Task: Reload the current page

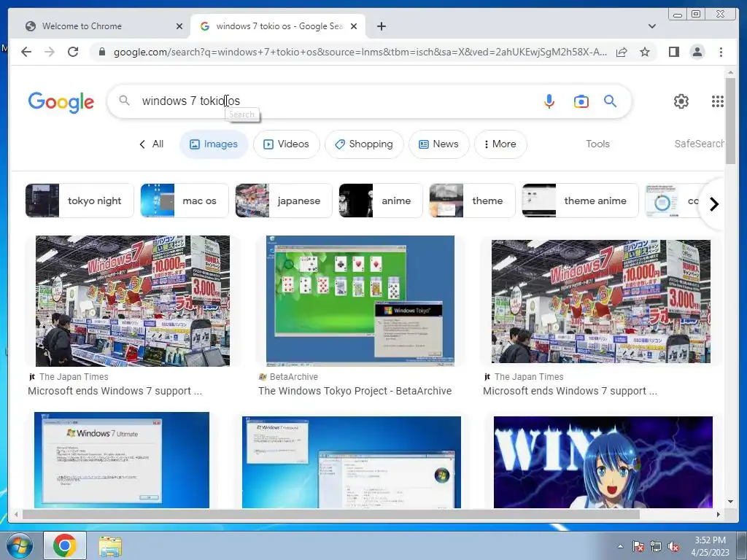Action: point(73,52)
